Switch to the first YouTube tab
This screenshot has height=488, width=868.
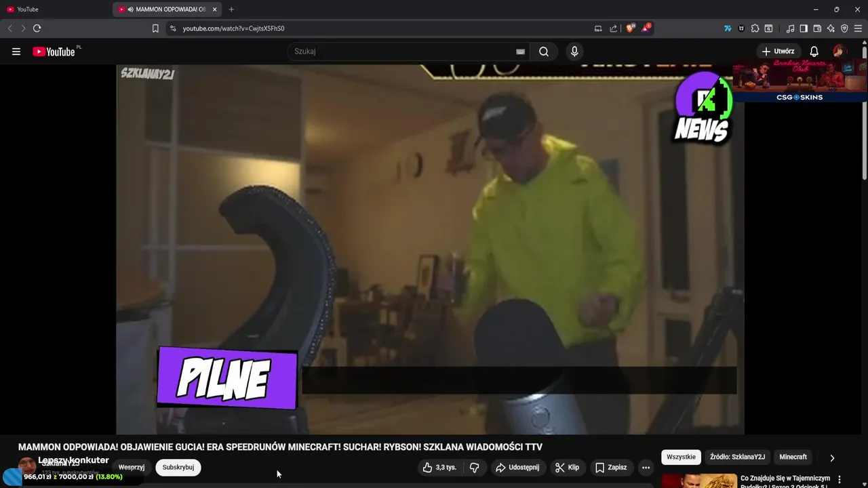click(56, 9)
